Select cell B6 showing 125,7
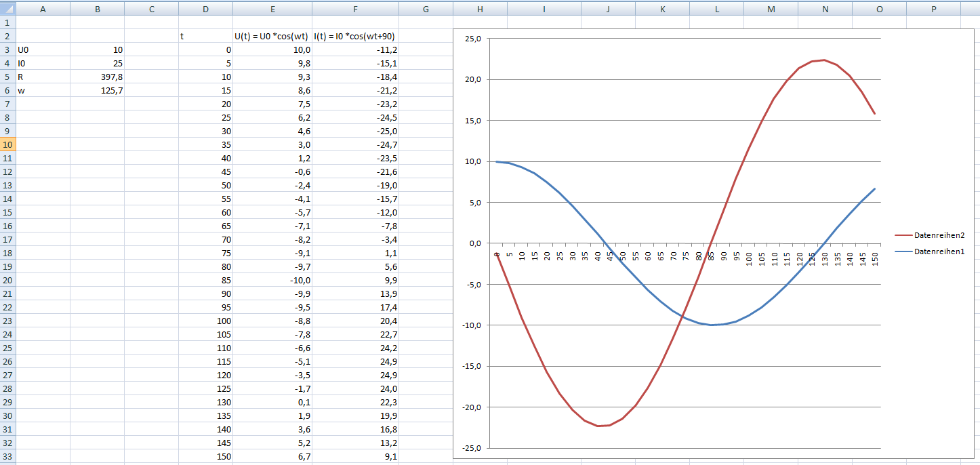Image resolution: width=980 pixels, height=465 pixels. click(98, 90)
